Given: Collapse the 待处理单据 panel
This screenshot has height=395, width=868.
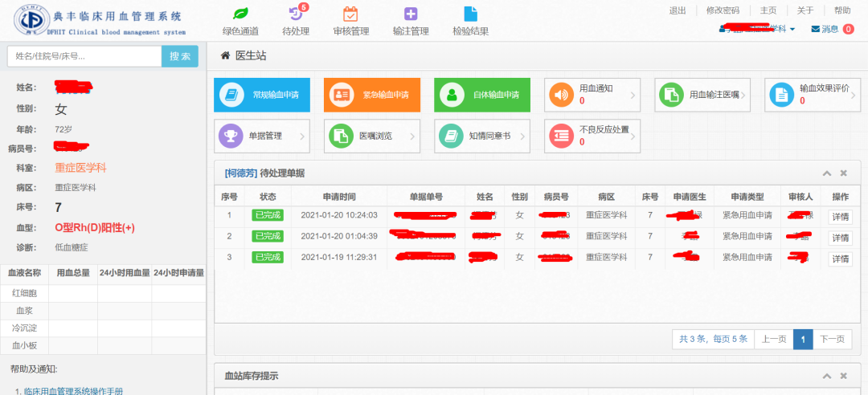Looking at the screenshot, I should click(826, 173).
